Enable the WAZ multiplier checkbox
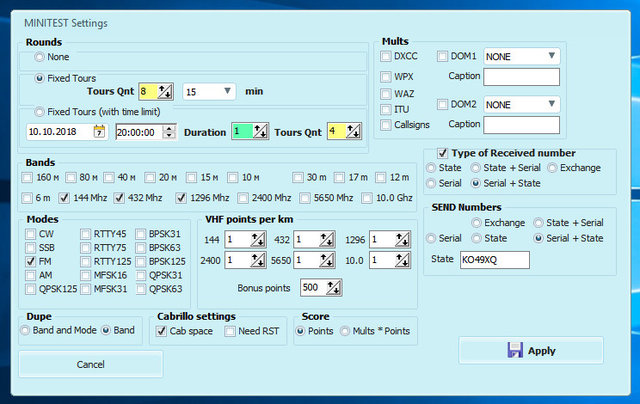Image resolution: width=640 pixels, height=404 pixels. tap(386, 93)
